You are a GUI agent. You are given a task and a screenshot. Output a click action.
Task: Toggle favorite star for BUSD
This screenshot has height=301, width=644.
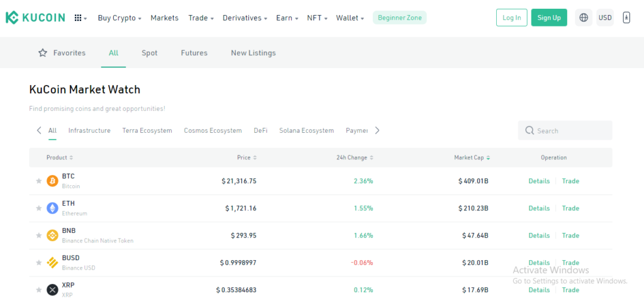click(39, 263)
